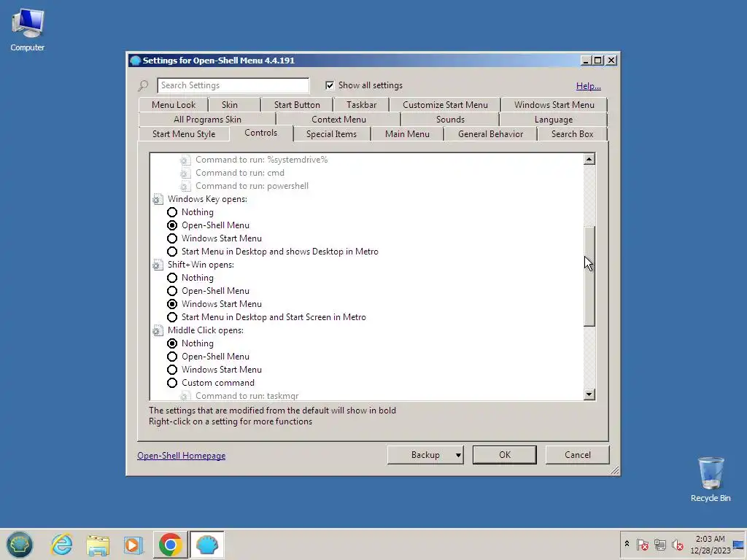This screenshot has width=747, height=560.
Task: Go to the Search Box tab
Action: 572,134
